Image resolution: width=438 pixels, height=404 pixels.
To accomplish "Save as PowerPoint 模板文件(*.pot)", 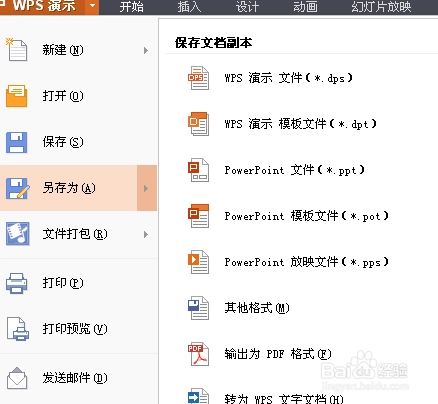I will [307, 216].
